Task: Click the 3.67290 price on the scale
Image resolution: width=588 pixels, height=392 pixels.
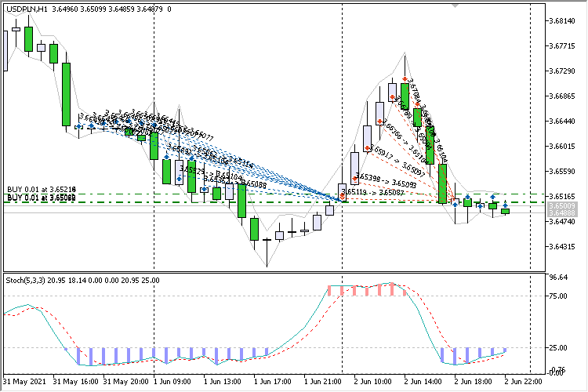Action: 562,71
